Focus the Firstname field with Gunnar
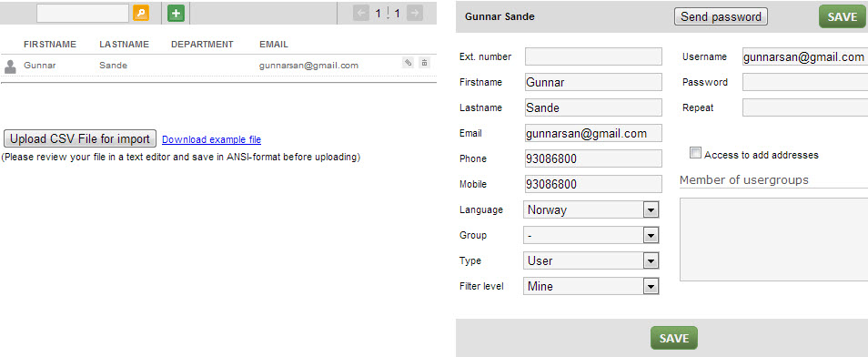868x357 pixels. click(593, 82)
